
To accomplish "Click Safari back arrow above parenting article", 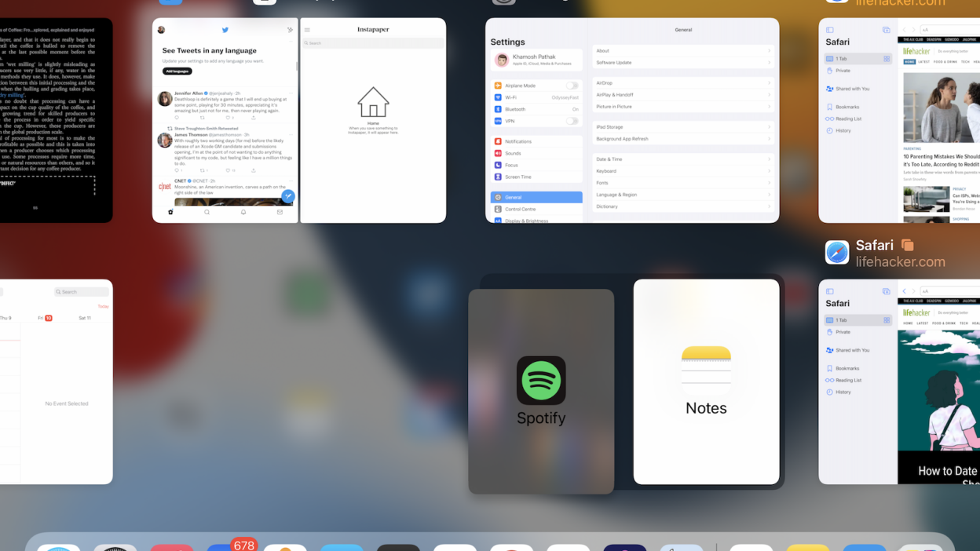I will (904, 30).
